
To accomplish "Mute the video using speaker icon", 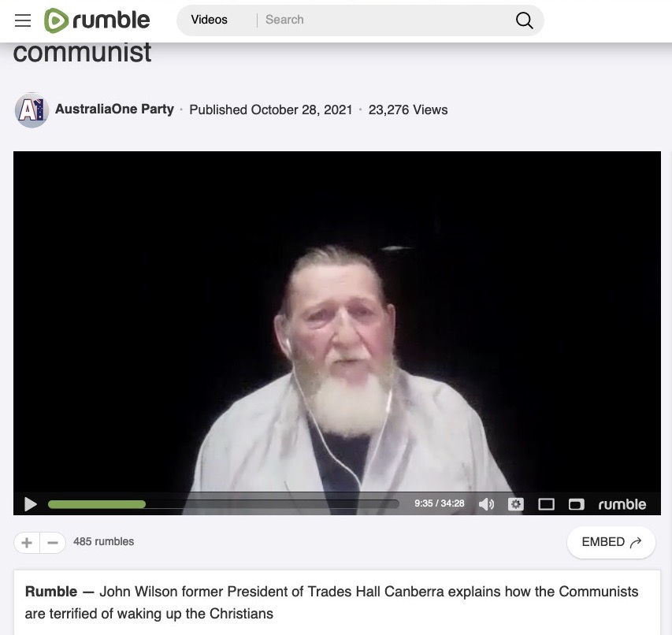I will (486, 504).
